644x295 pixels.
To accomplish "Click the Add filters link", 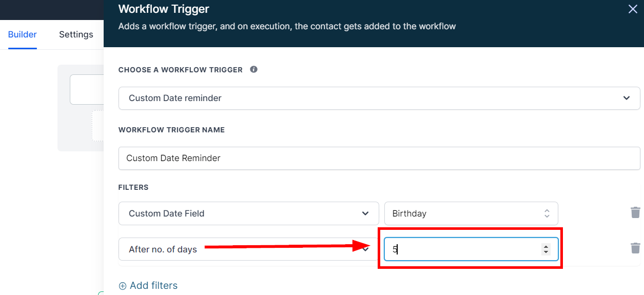I will pyautogui.click(x=153, y=286).
